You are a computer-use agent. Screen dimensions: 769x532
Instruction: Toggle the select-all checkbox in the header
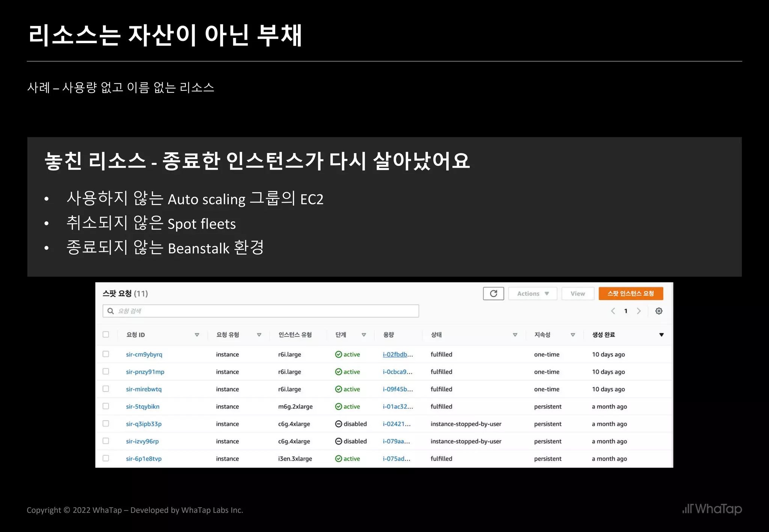[x=106, y=334]
